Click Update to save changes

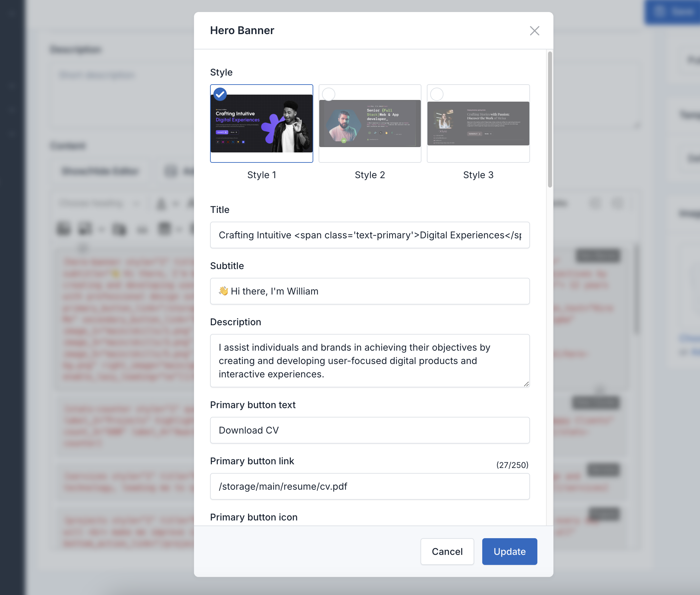pyautogui.click(x=510, y=551)
